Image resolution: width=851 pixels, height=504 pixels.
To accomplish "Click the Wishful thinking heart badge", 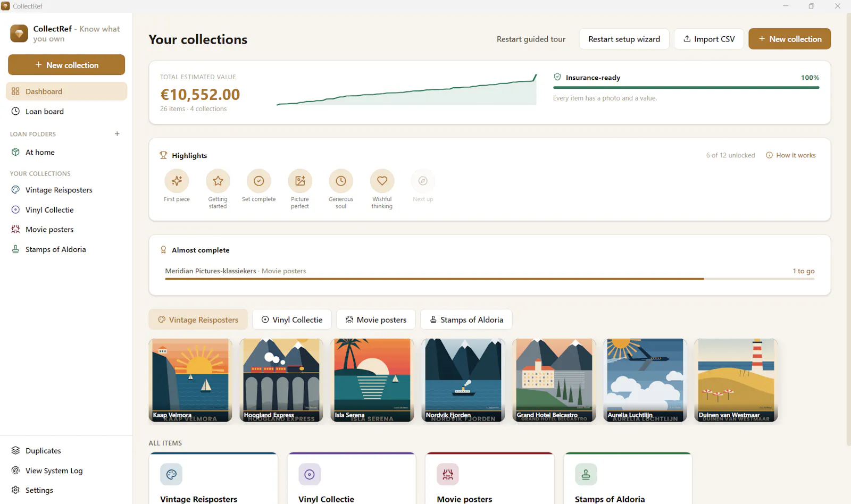I will (x=382, y=181).
